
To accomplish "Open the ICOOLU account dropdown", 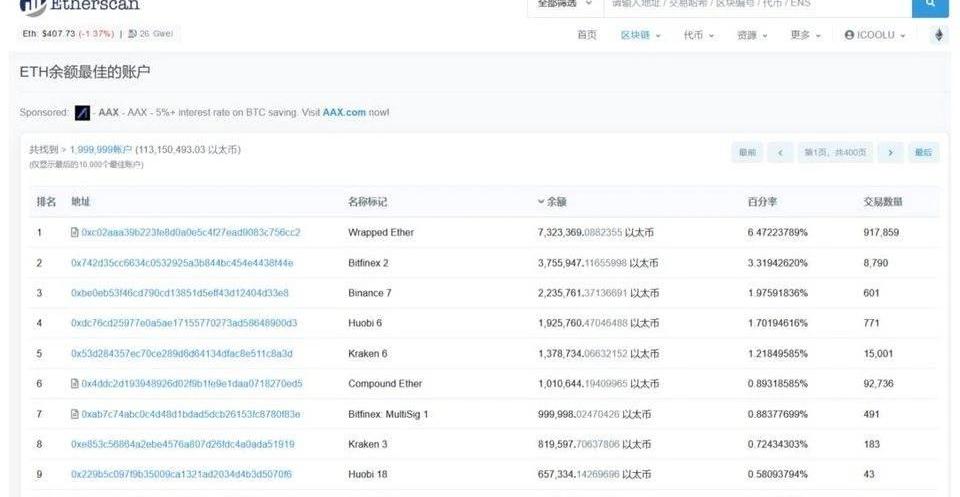I will (x=874, y=35).
